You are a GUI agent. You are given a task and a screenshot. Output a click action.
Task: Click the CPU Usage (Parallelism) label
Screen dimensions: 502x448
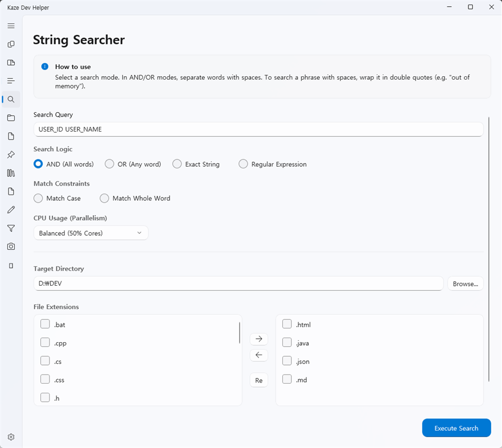pos(70,218)
